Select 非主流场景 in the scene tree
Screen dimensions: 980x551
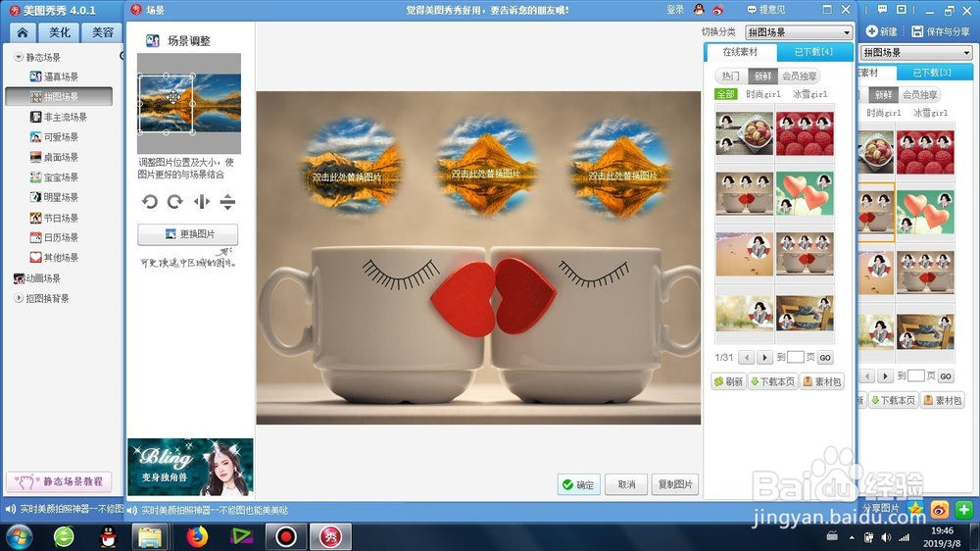(59, 117)
